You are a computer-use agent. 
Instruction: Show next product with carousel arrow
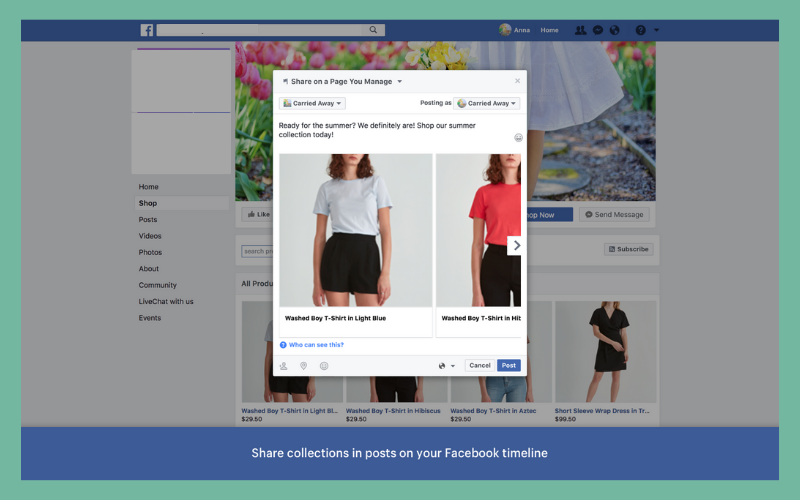coord(515,245)
